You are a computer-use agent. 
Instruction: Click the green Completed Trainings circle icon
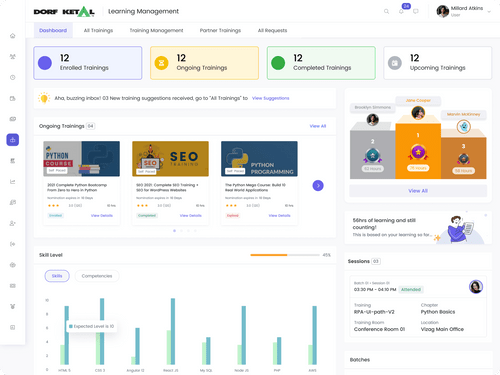(x=278, y=63)
